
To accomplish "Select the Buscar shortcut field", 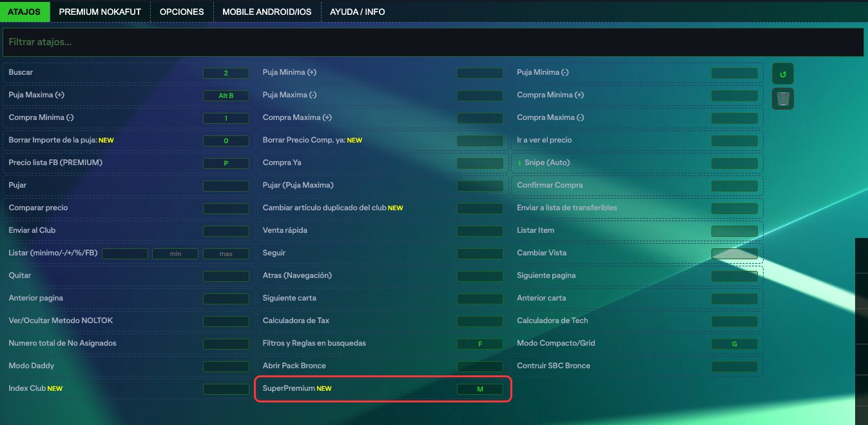I will coord(226,74).
